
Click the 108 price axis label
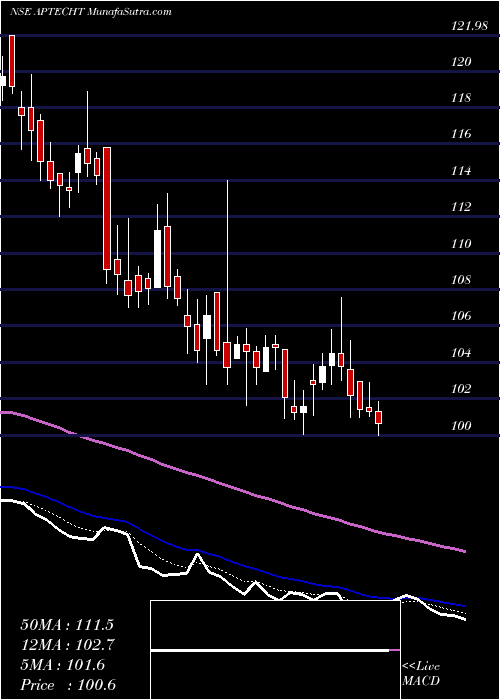point(461,280)
